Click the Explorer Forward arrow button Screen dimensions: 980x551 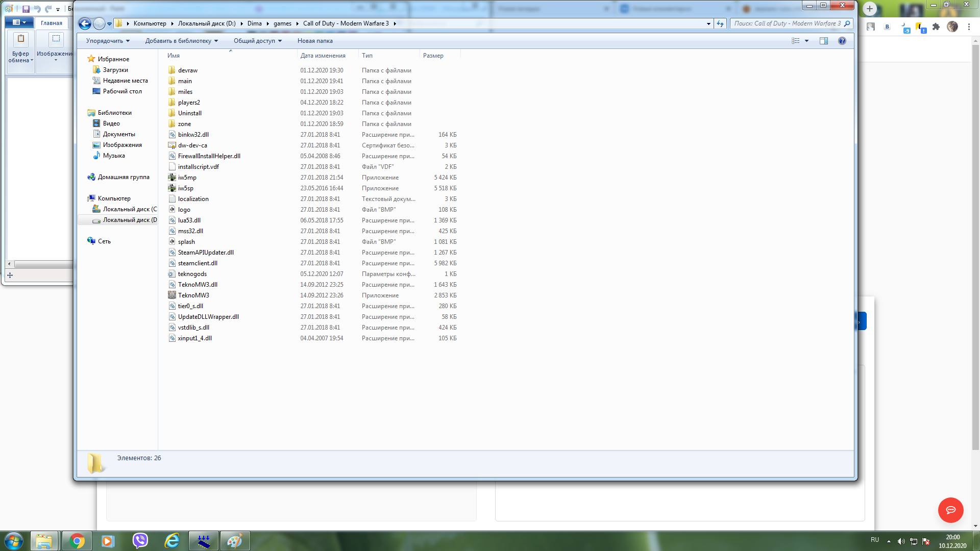click(99, 23)
